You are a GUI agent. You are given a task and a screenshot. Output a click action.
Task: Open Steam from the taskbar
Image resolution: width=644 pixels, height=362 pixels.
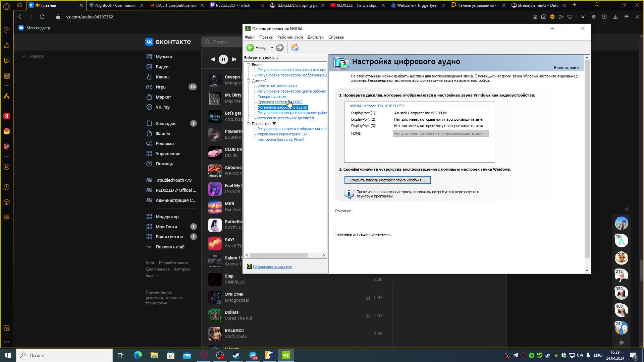coord(236,355)
